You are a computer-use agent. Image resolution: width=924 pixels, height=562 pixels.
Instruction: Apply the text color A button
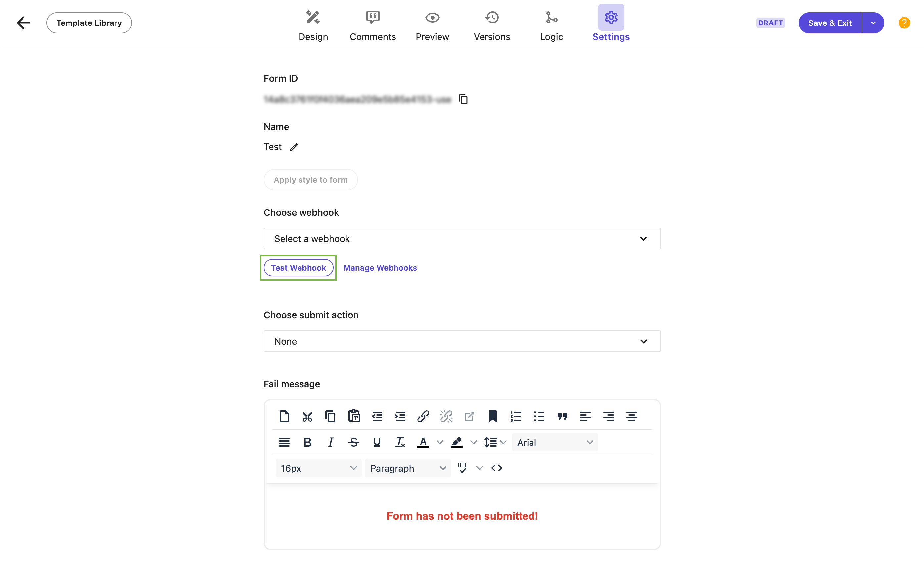(423, 442)
